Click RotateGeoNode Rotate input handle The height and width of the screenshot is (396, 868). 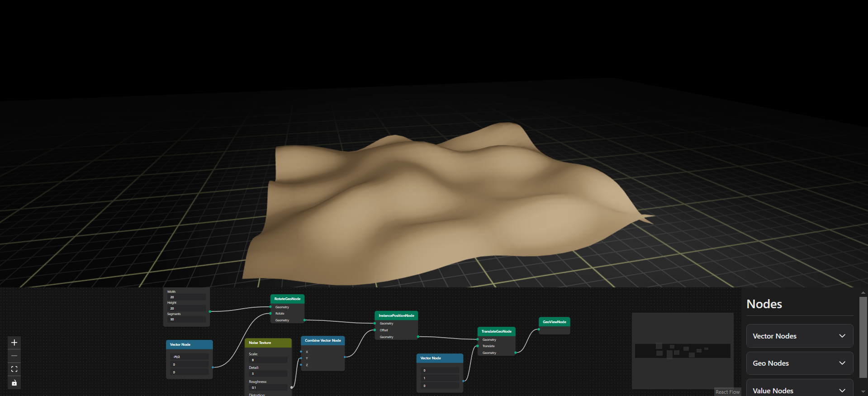coord(270,313)
